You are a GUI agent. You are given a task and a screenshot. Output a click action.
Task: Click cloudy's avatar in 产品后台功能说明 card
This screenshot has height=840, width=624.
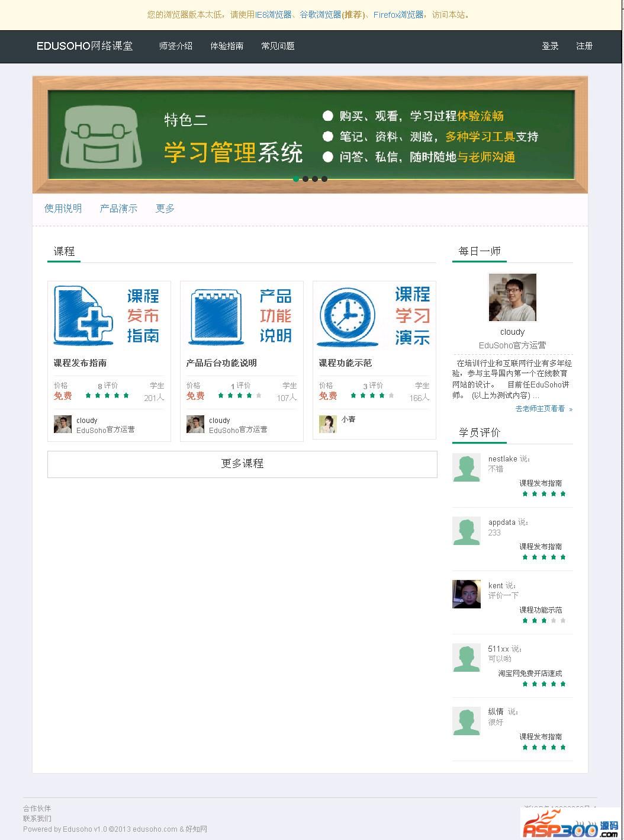click(x=195, y=424)
